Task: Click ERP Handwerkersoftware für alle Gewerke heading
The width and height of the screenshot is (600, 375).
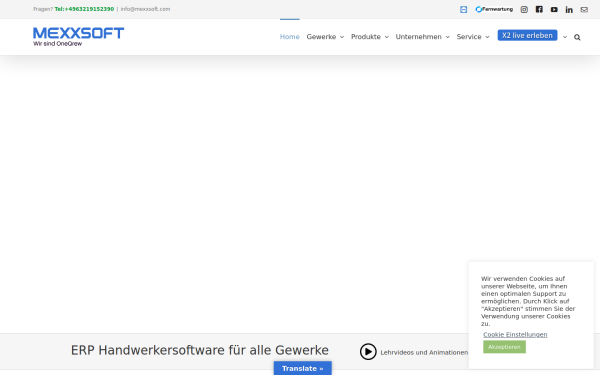Action: (200, 350)
